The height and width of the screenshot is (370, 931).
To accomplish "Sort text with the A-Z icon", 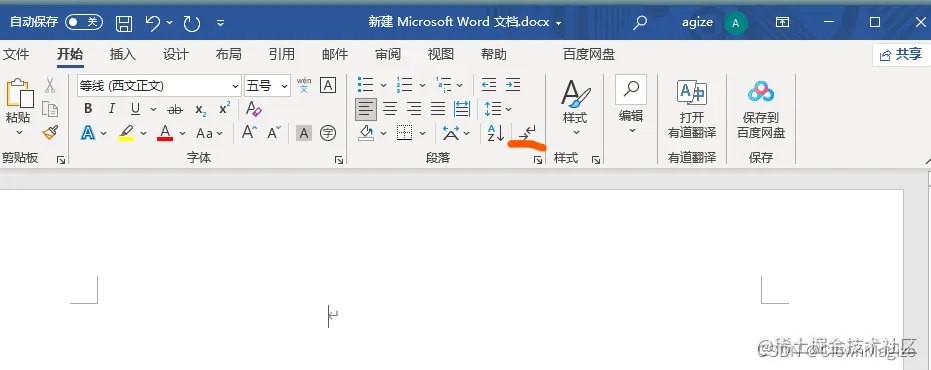I will [495, 133].
